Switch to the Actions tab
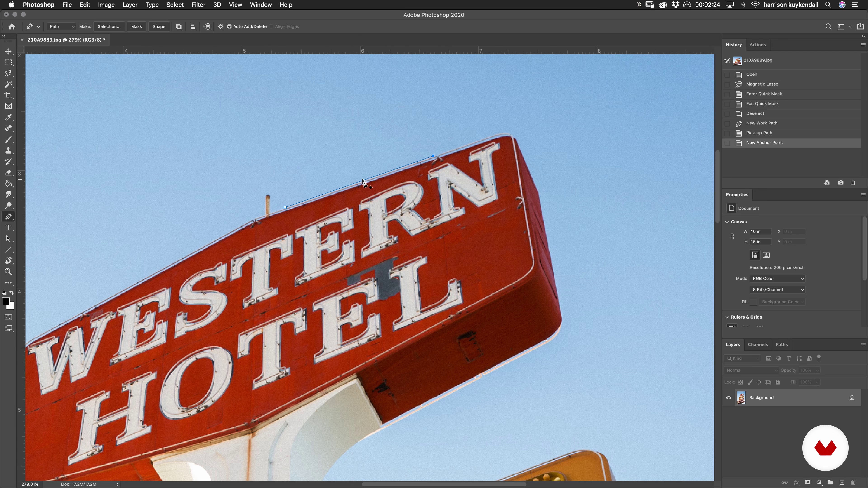The image size is (868, 488). tap(757, 45)
